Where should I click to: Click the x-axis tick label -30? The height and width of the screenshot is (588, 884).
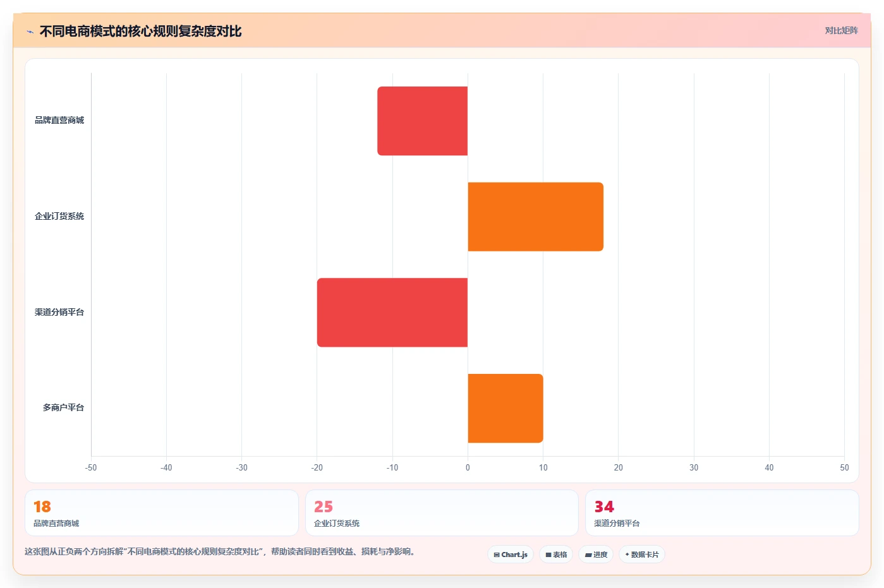click(x=241, y=468)
